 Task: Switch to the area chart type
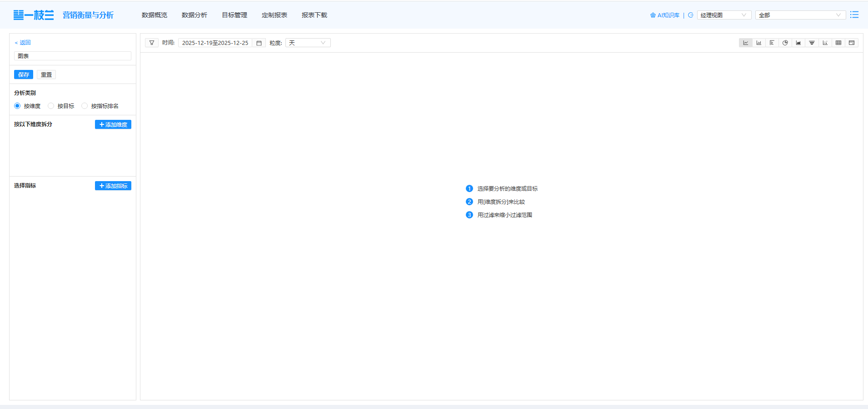coord(798,43)
